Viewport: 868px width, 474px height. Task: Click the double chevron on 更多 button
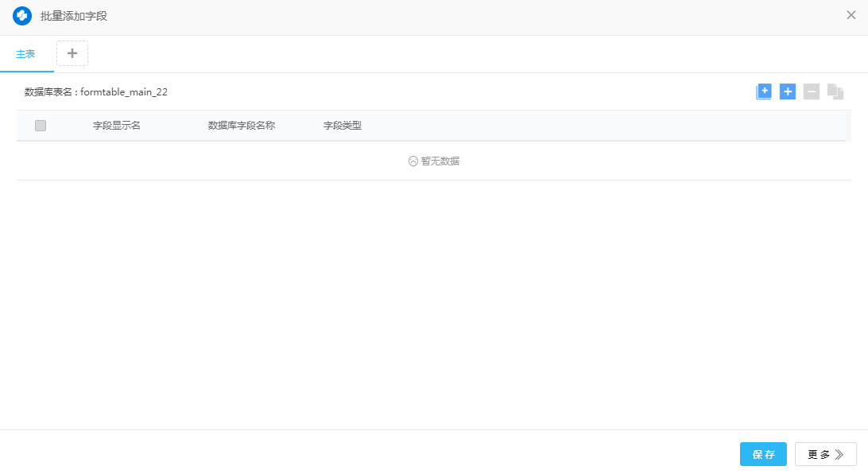coord(839,454)
